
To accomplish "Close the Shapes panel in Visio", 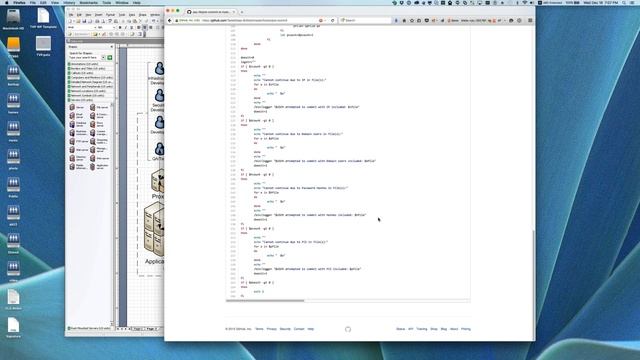I will click(111, 47).
